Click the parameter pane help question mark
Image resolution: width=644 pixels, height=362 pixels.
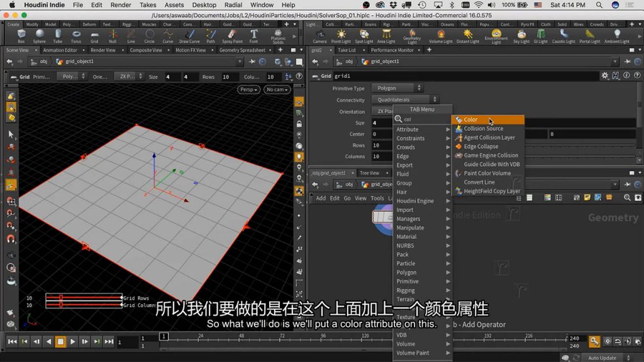(x=637, y=75)
